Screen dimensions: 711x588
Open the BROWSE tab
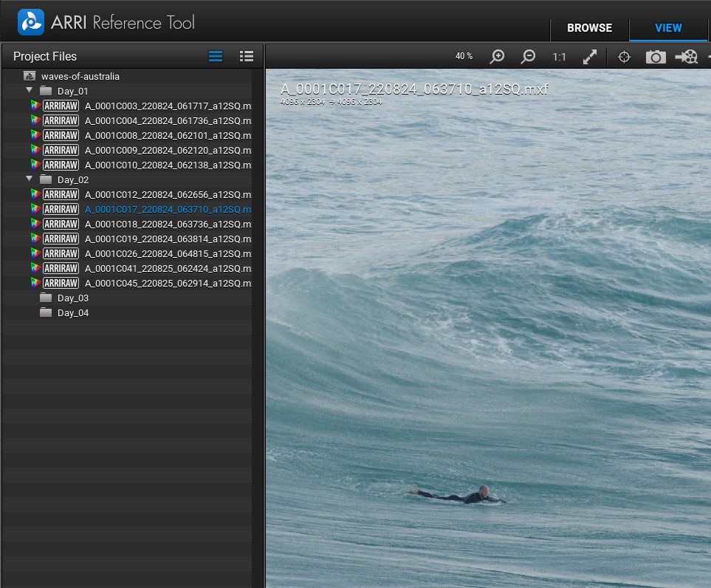coord(589,28)
